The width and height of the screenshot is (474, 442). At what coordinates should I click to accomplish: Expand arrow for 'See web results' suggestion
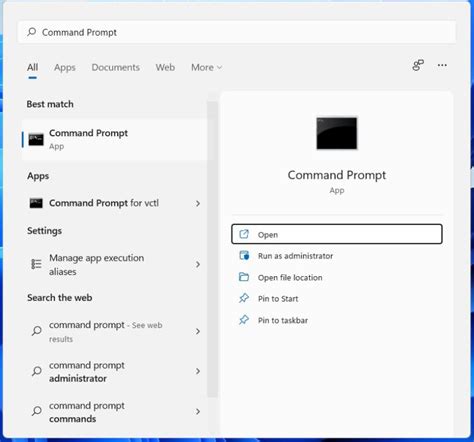[x=198, y=331]
